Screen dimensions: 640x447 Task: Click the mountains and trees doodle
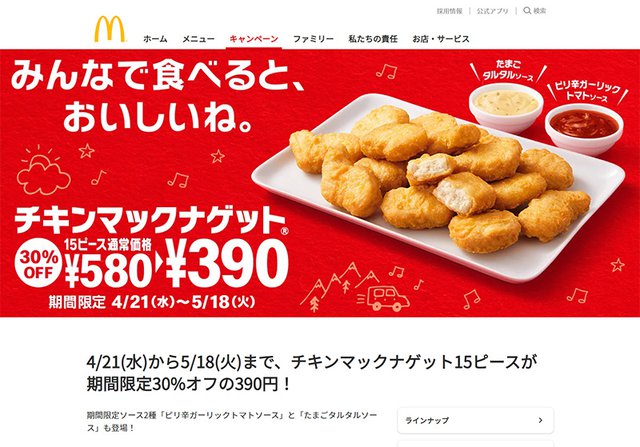click(339, 285)
